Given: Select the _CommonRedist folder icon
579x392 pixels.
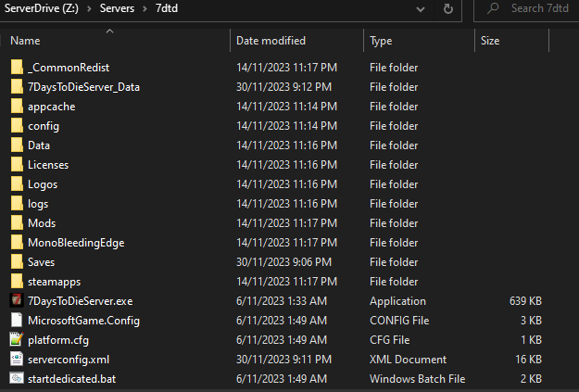Looking at the screenshot, I should coord(17,68).
